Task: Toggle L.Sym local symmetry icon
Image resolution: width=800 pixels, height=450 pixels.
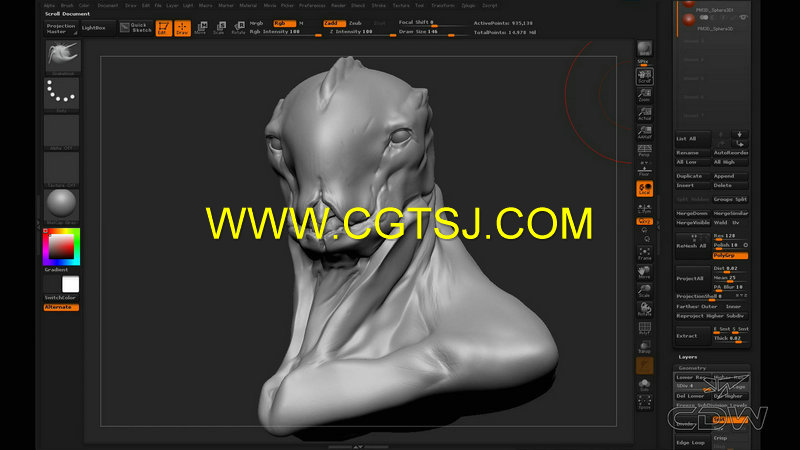Action: point(644,208)
